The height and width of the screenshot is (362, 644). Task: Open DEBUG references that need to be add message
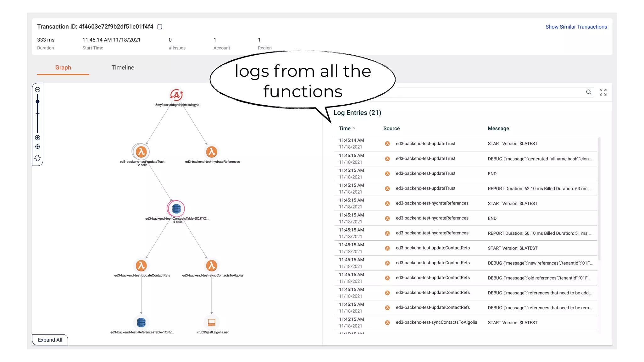540,293
